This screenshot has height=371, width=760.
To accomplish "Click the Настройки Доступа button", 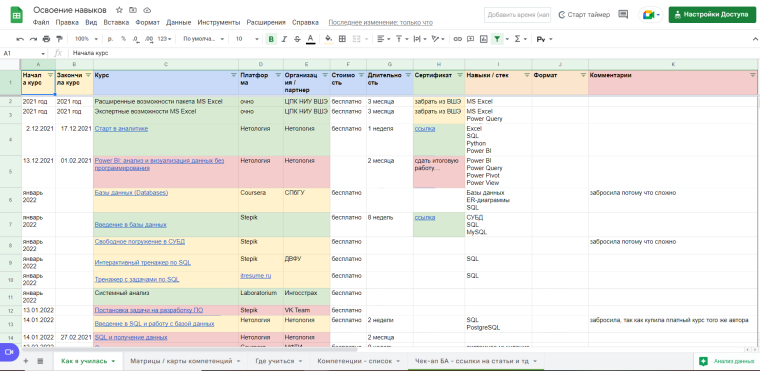I will pos(712,15).
